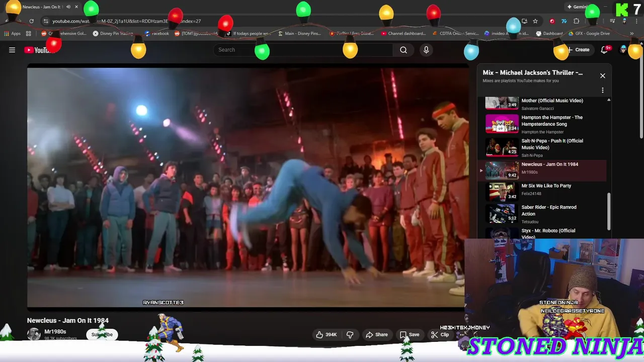This screenshot has width=644, height=362.
Task: Start voice search with microphone icon
Action: tap(426, 50)
